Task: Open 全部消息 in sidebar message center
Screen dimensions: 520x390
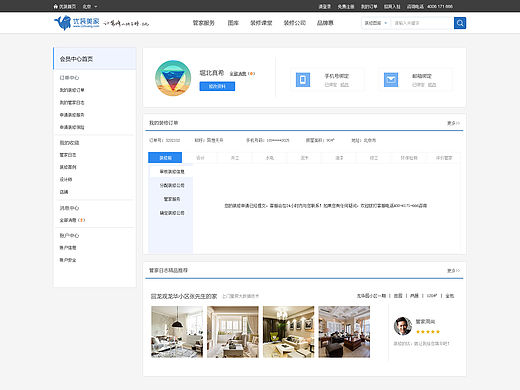Action: pos(72,220)
